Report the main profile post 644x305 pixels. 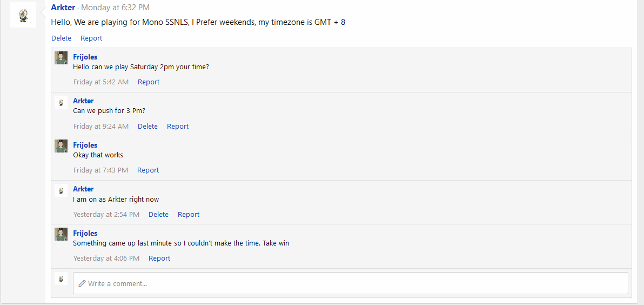91,38
